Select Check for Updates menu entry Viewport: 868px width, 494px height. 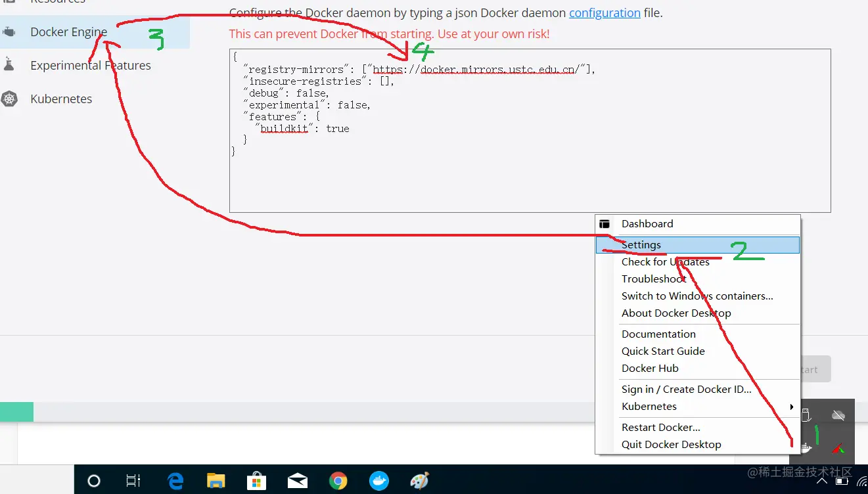[698, 262]
